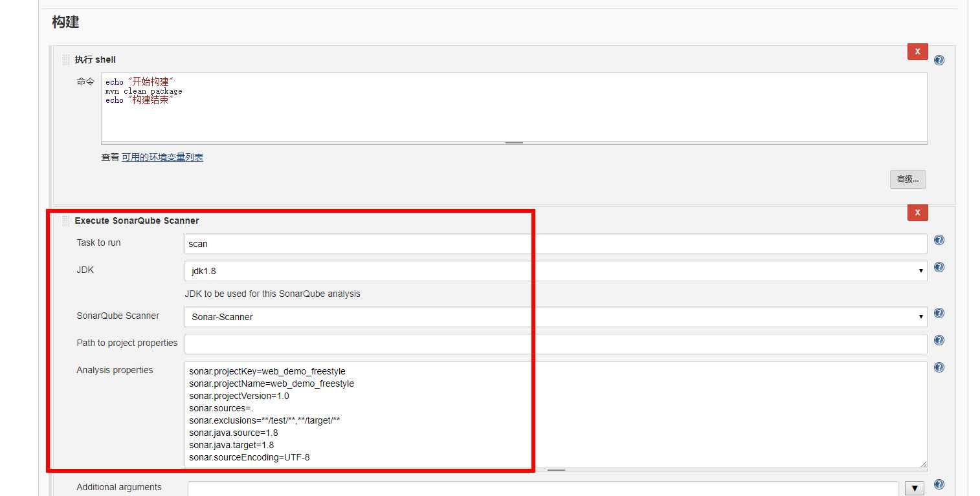Open 可用的环境变量列表 link
The image size is (980, 496).
click(162, 157)
